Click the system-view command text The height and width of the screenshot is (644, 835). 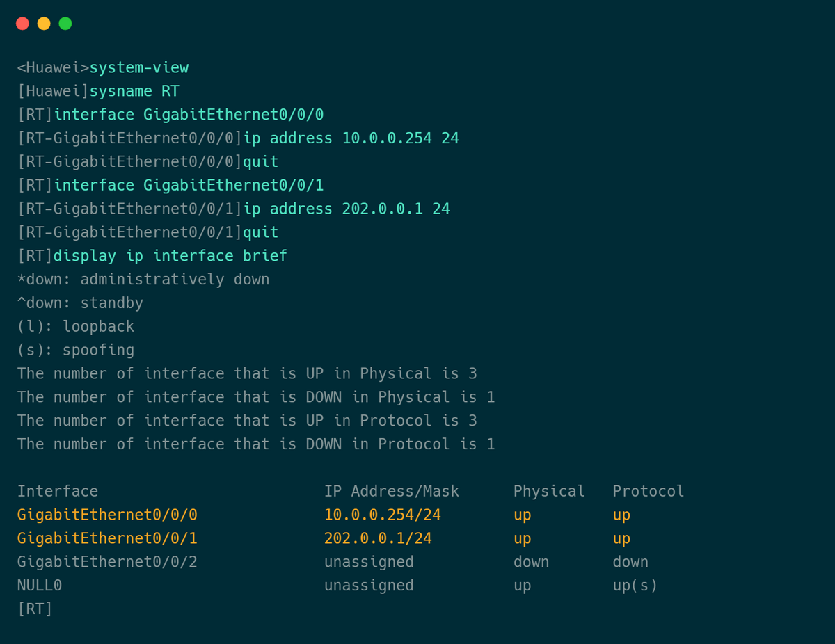[x=139, y=68]
